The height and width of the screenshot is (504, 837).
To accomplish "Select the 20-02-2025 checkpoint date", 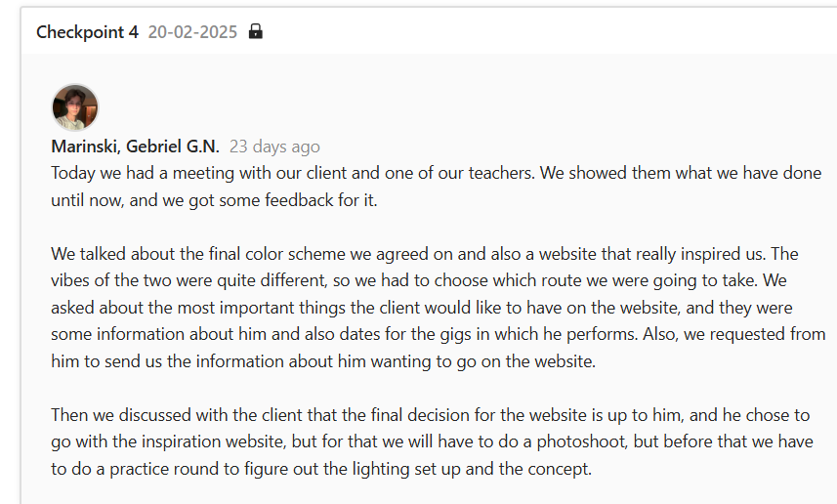I will pos(192,31).
